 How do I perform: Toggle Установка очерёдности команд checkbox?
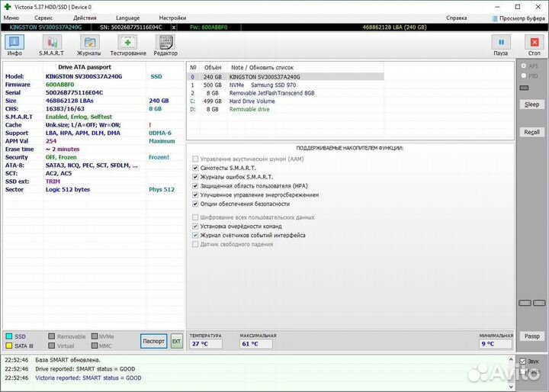195,227
